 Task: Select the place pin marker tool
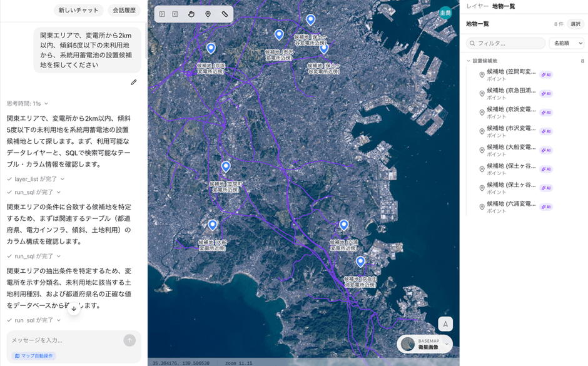coord(208,14)
